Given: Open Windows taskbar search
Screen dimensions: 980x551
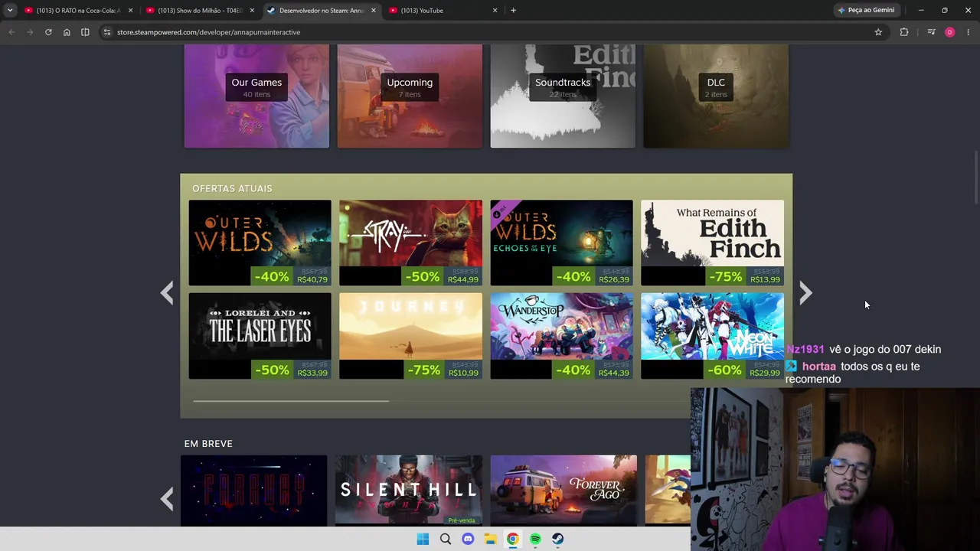Looking at the screenshot, I should (x=445, y=539).
